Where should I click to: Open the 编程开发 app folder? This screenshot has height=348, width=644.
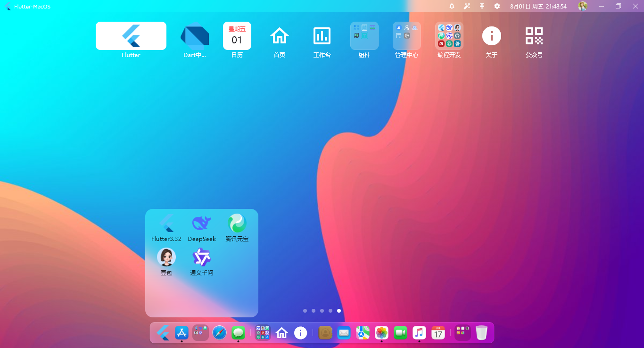[x=449, y=35]
